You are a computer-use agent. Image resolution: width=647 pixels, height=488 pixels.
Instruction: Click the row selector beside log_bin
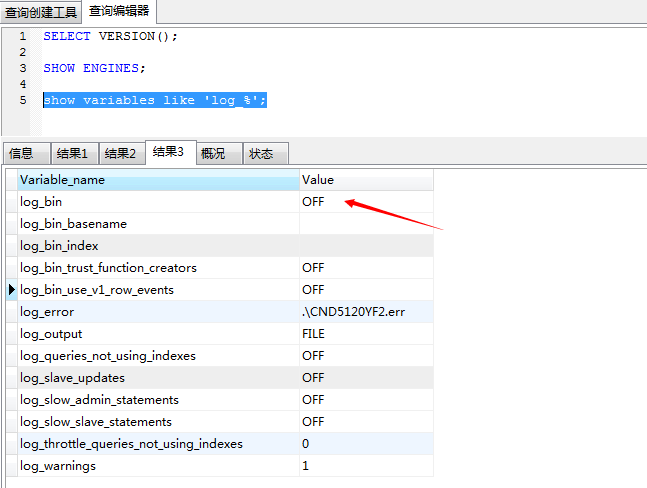pos(12,202)
